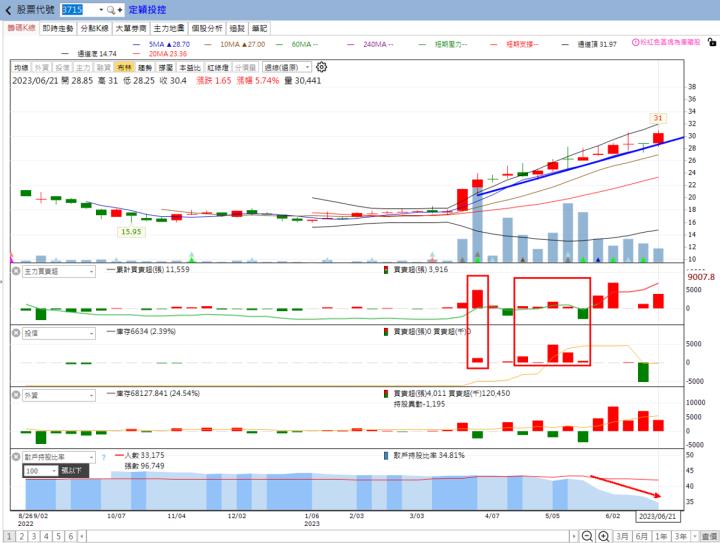Image resolution: width=720 pixels, height=543 pixels.
Task: Click the lock icon at top right
Action: point(711,42)
